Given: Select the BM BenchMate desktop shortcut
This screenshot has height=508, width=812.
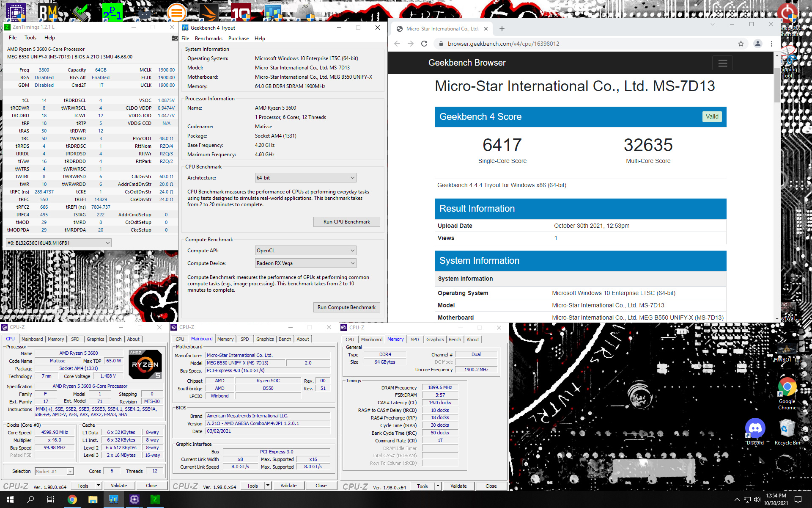Looking at the screenshot, I should (x=48, y=12).
